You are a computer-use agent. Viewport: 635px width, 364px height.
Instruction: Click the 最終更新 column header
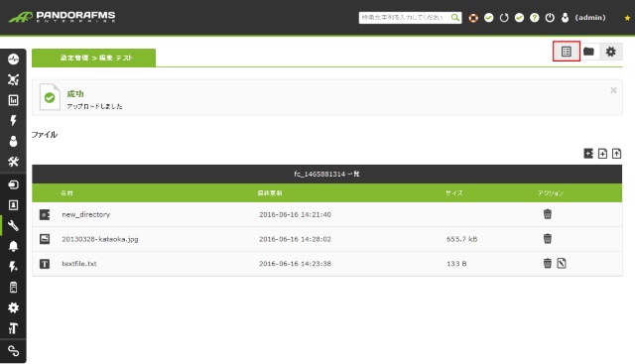click(x=270, y=193)
